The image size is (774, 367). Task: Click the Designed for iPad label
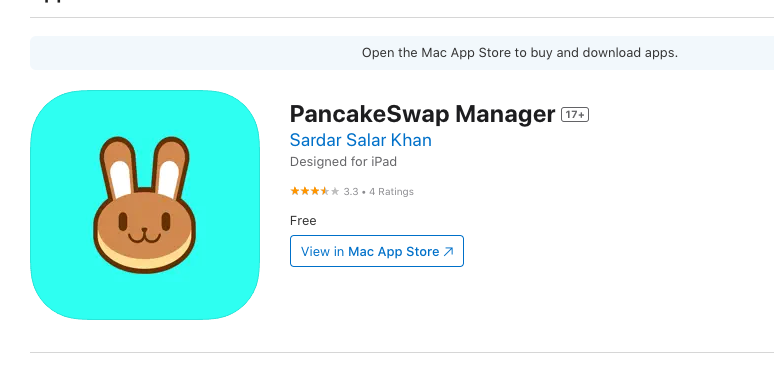pos(343,162)
